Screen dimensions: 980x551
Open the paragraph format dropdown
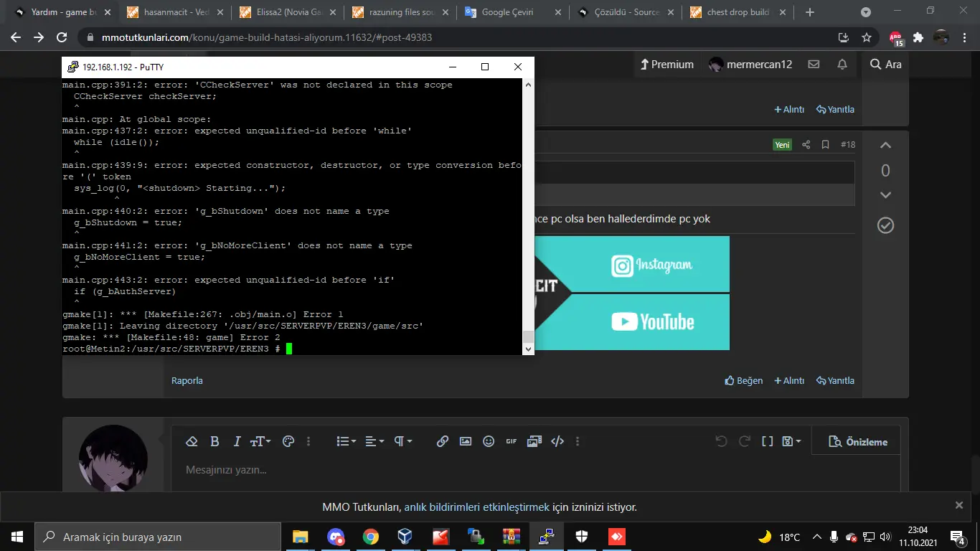[400, 441]
